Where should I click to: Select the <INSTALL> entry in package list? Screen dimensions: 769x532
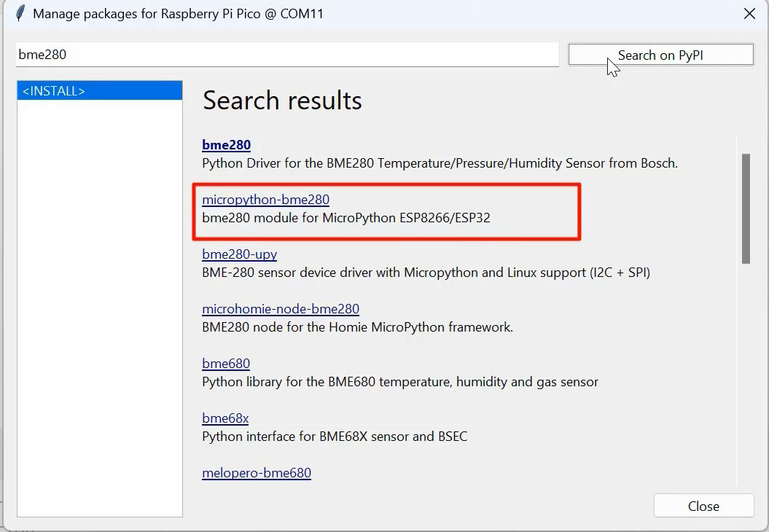pyautogui.click(x=100, y=90)
